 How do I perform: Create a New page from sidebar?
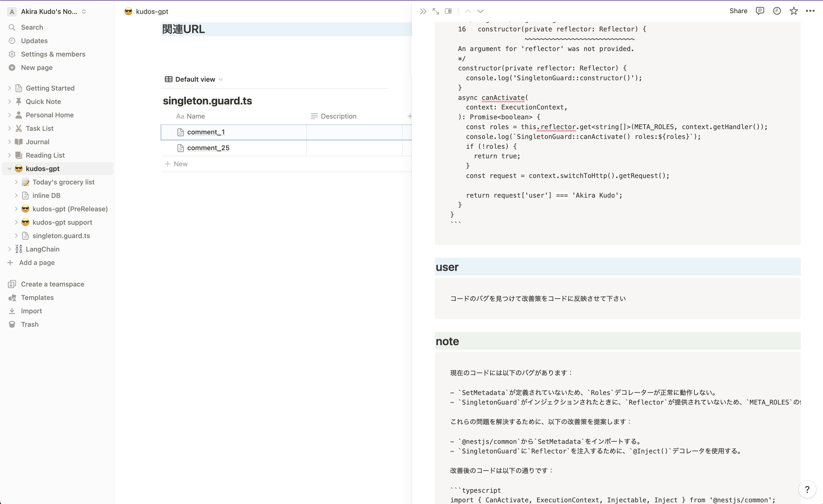(37, 68)
